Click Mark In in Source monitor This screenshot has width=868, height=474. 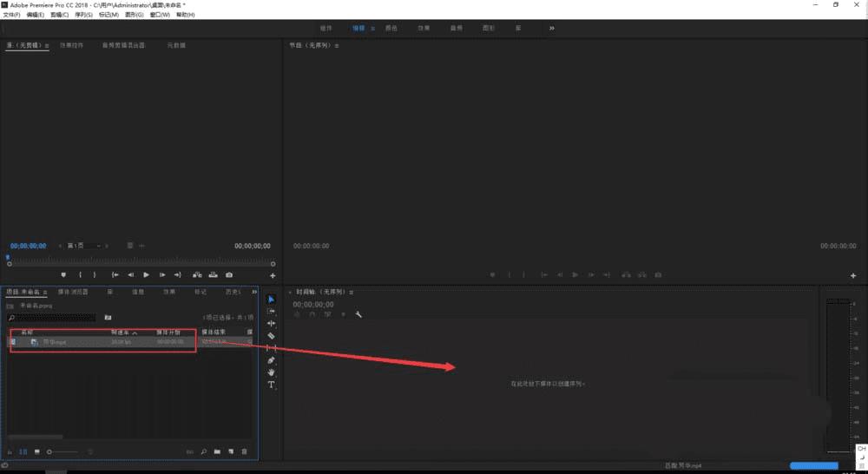(80, 274)
